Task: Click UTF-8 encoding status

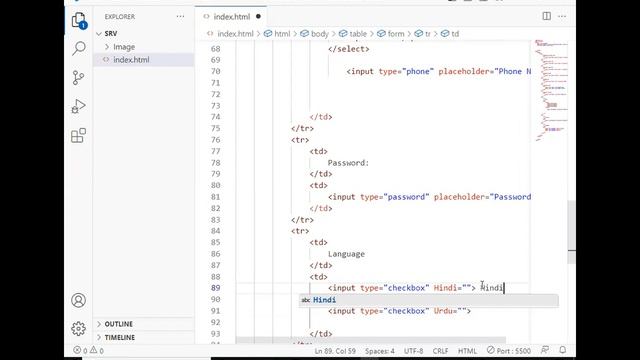Action: tap(413, 351)
